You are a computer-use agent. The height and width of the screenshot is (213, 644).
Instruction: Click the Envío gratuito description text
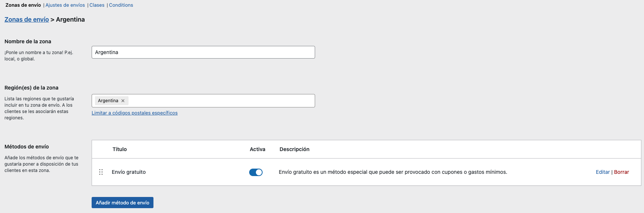393,172
